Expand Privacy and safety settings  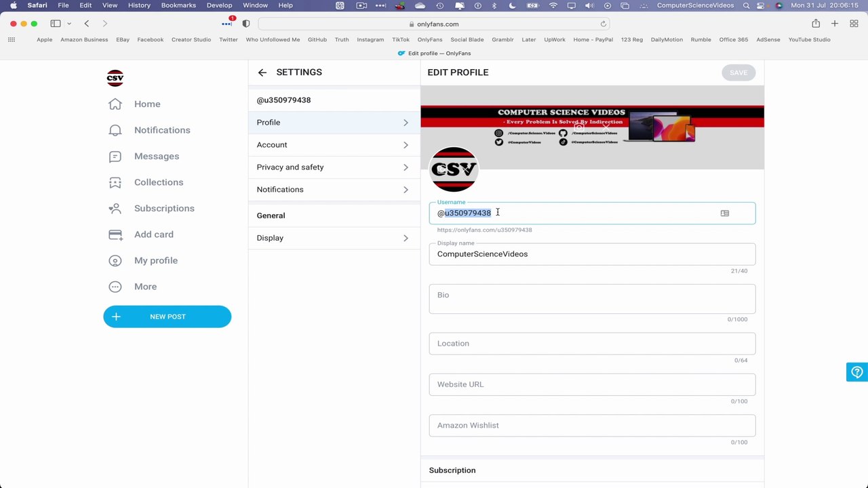tap(334, 167)
